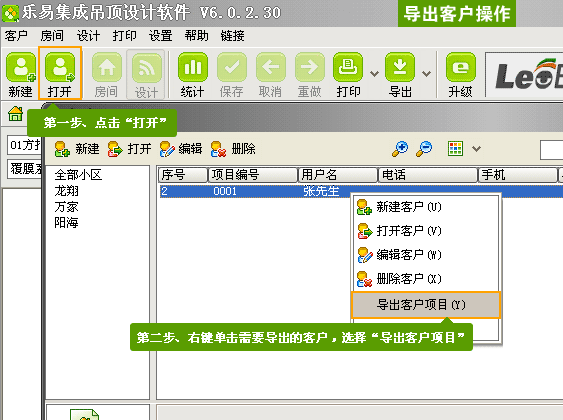Click the 升级 upgrade icon
This screenshot has width=563, height=420.
(461, 74)
